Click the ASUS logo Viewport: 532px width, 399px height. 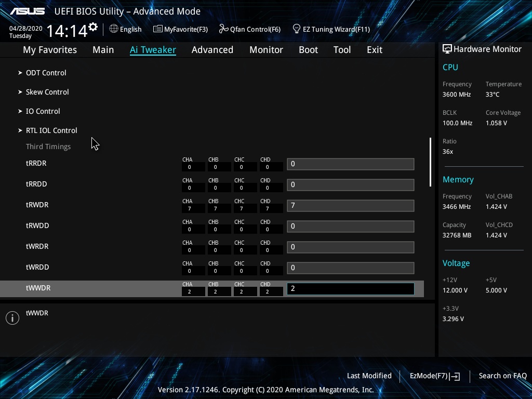coord(28,11)
